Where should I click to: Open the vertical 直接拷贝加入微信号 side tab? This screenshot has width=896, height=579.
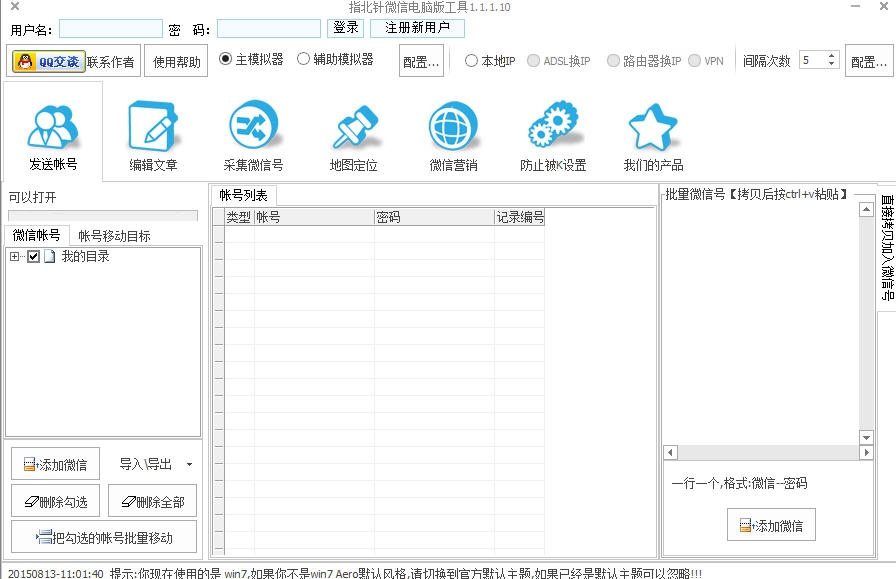pyautogui.click(x=886, y=247)
